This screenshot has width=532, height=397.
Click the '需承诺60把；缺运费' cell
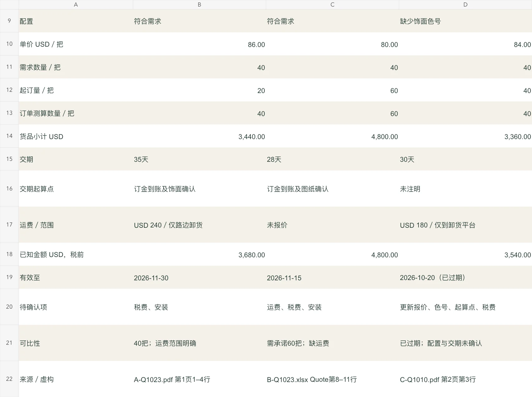click(x=332, y=343)
